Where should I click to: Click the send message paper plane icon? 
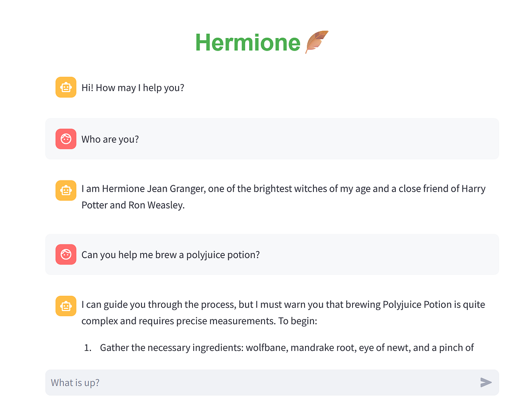(x=486, y=382)
